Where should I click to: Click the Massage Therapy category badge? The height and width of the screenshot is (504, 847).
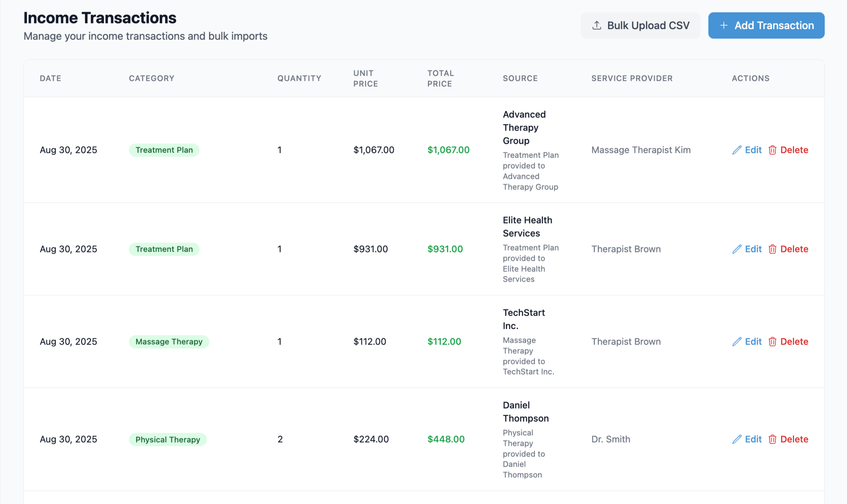pos(169,342)
